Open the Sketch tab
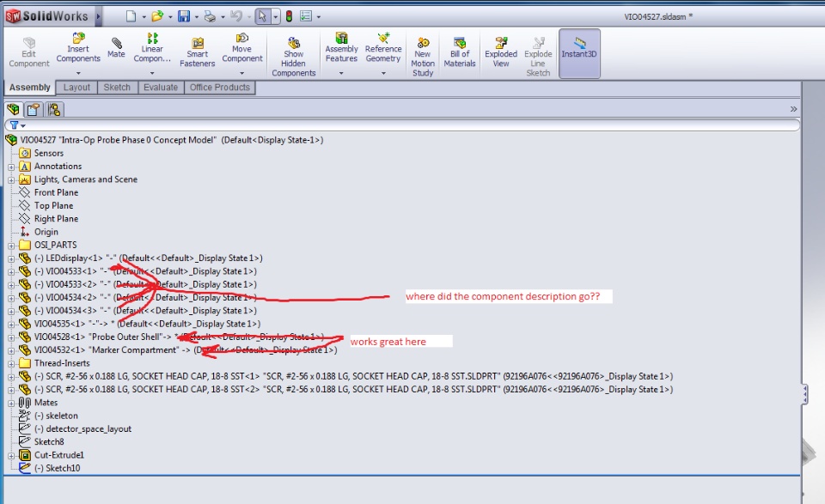This screenshot has width=825, height=504. [x=117, y=88]
